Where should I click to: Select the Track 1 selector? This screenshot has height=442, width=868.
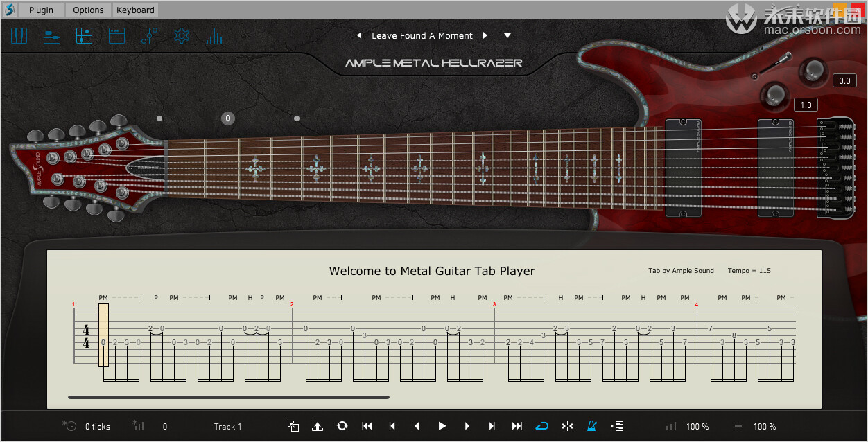227,427
